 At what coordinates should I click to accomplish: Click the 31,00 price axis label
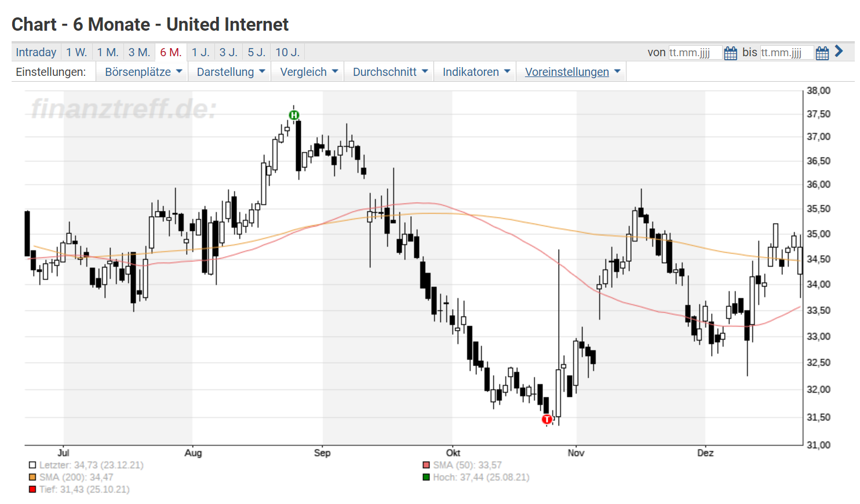pos(819,445)
